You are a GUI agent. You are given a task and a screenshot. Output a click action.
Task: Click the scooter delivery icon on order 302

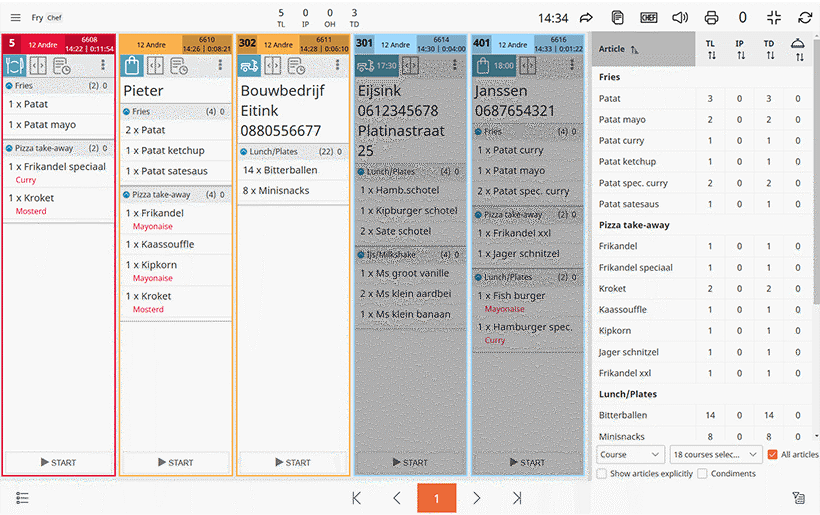(x=248, y=66)
